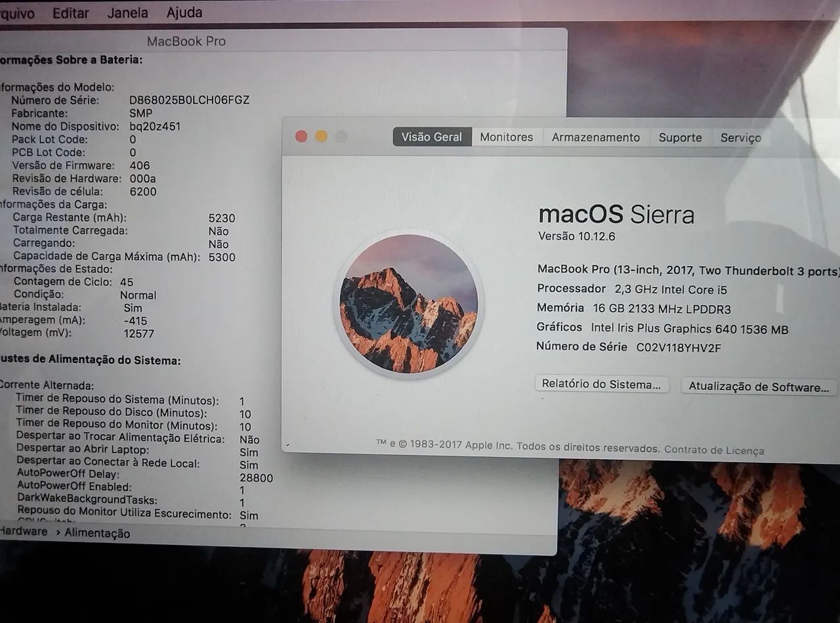Open the Contrato de Licença link
Viewport: 840px width, 623px height.
pos(714,450)
